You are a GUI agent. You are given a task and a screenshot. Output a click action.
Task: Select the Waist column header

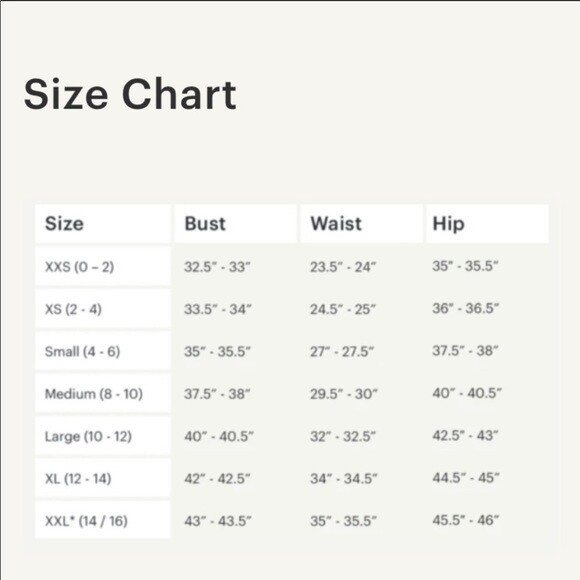[361, 224]
